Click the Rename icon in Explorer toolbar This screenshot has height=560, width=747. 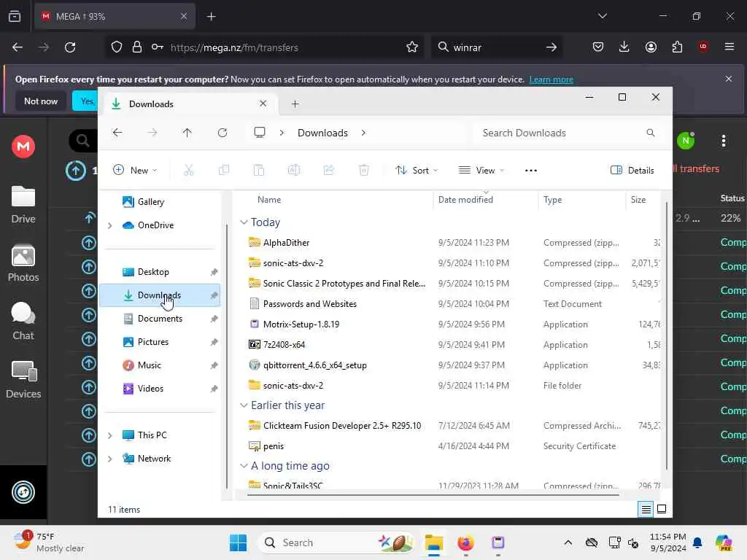click(x=293, y=170)
